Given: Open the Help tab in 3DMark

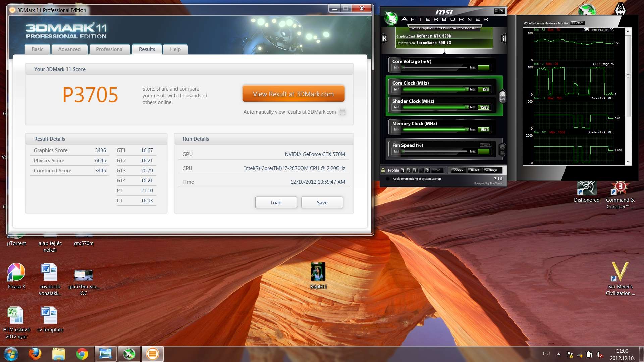Looking at the screenshot, I should [175, 49].
